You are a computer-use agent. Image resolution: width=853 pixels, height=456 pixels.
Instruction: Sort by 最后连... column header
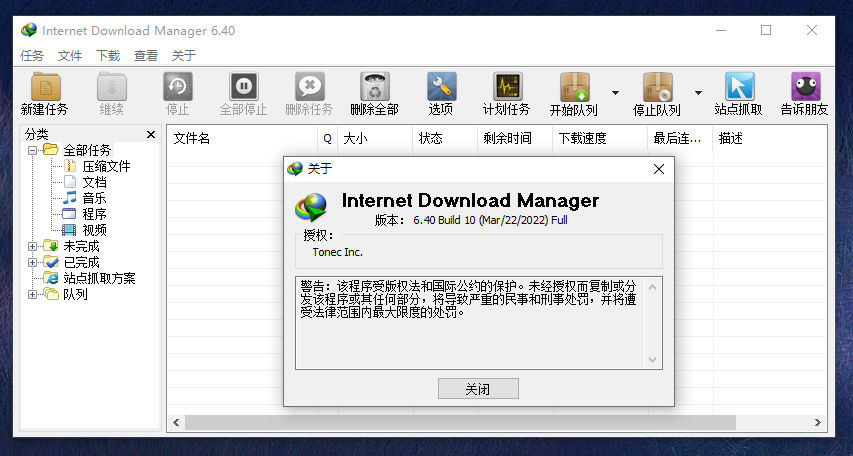click(x=681, y=138)
